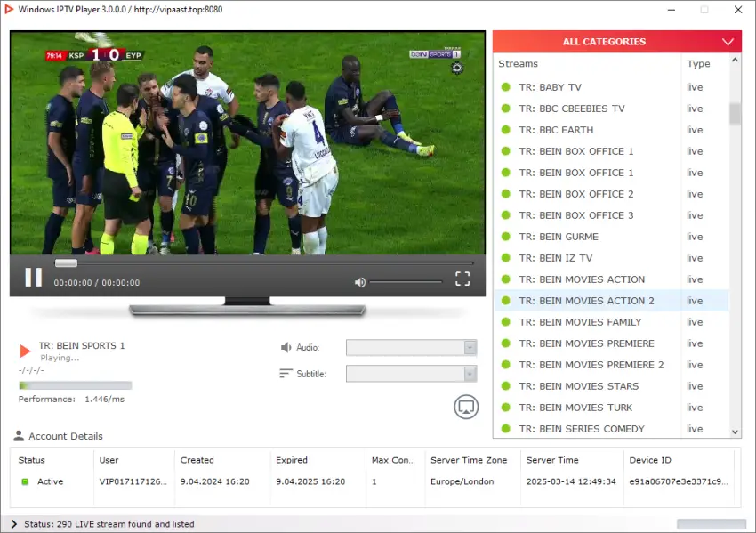756x533 pixels.
Task: Click green dot for TR: BEIN MOVIES STARS
Action: coord(506,386)
